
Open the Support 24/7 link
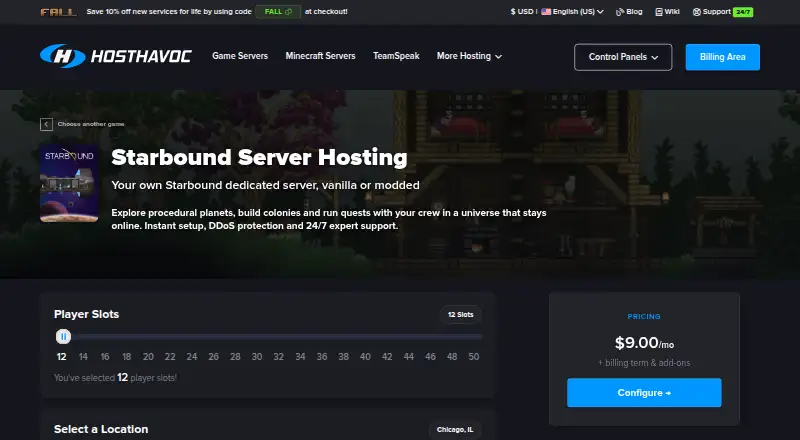coord(722,11)
